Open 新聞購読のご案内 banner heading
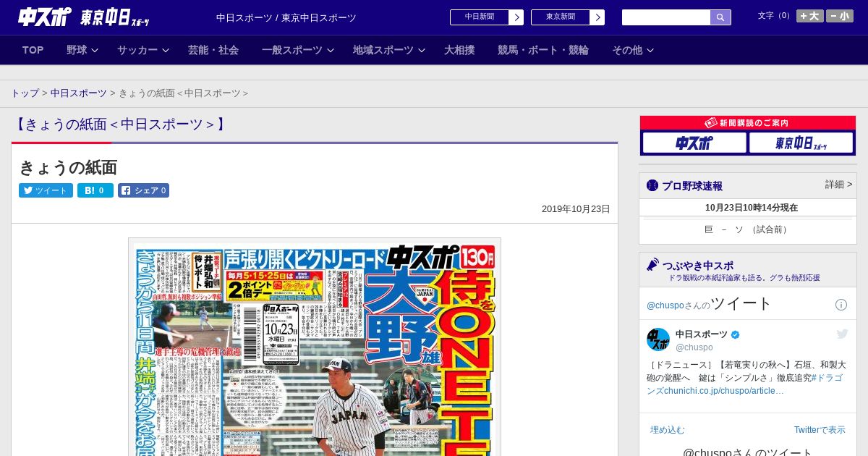Screen dimensions: 868x456 tap(748, 123)
